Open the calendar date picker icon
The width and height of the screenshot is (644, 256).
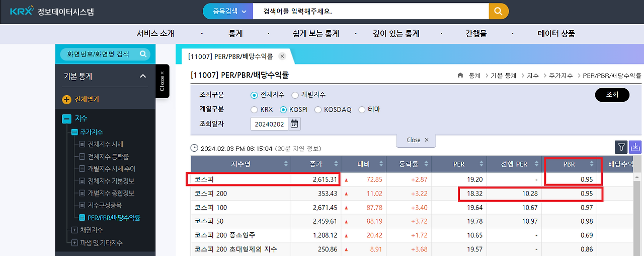tap(294, 123)
